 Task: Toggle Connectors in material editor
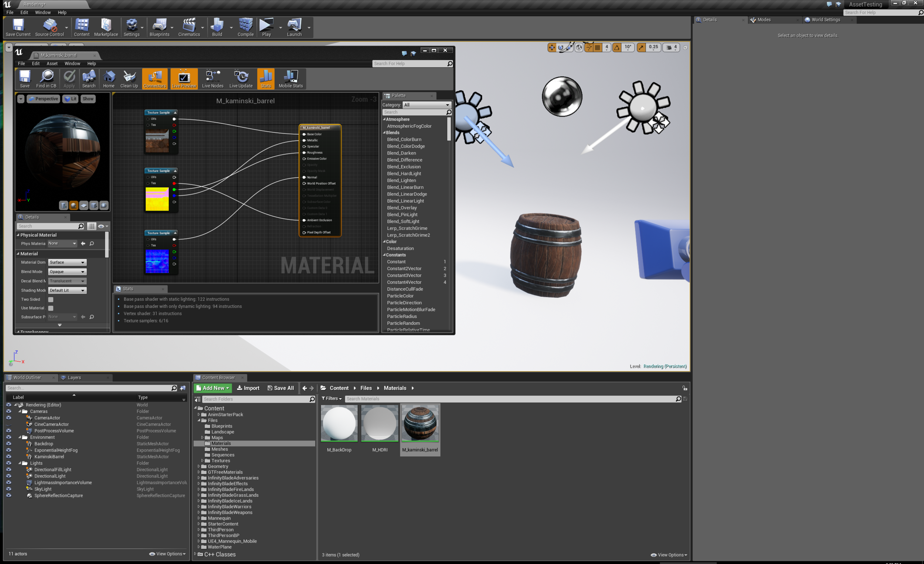(x=154, y=79)
